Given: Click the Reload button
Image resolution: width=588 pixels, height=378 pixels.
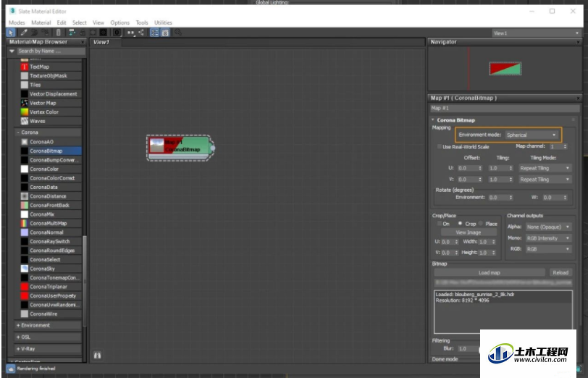Looking at the screenshot, I should (560, 272).
